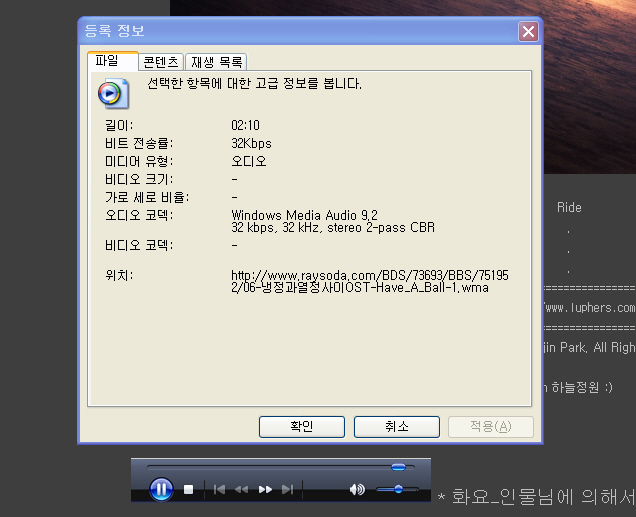This screenshot has height=517, width=636.
Task: Click the 32 kbps, 32 kHz stereo text
Action: coord(333,227)
